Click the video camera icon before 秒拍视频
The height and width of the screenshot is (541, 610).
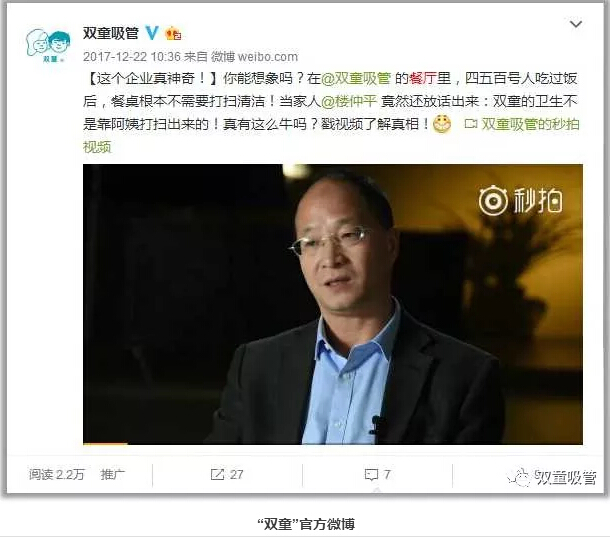(471, 124)
